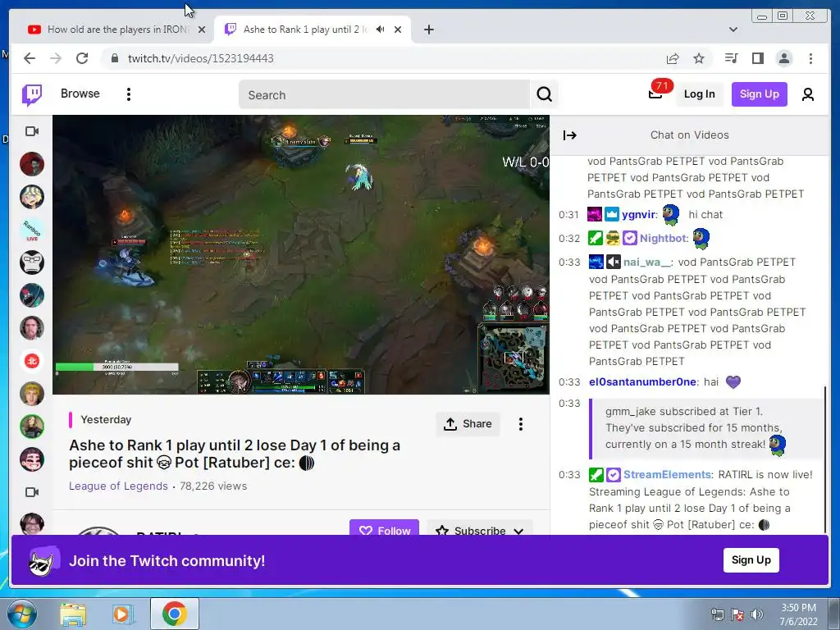Click the system tray volume icon
The image size is (840, 630).
pos(756,615)
